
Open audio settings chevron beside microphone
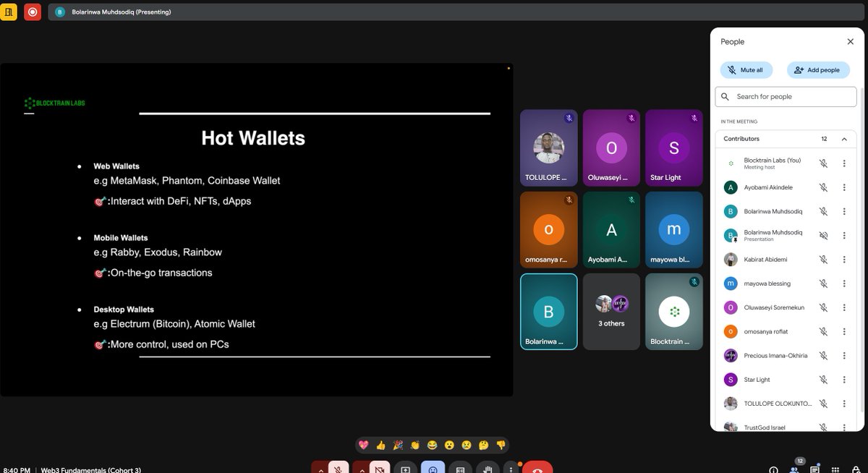(320, 469)
